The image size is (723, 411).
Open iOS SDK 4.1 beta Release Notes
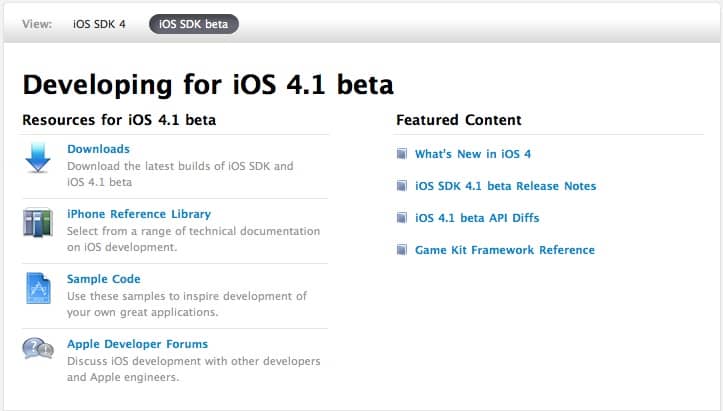[505, 186]
